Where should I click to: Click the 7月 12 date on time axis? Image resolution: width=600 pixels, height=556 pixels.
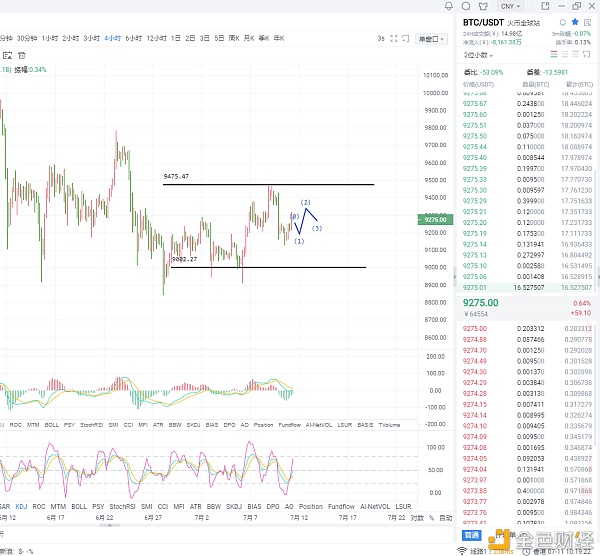coord(299,518)
